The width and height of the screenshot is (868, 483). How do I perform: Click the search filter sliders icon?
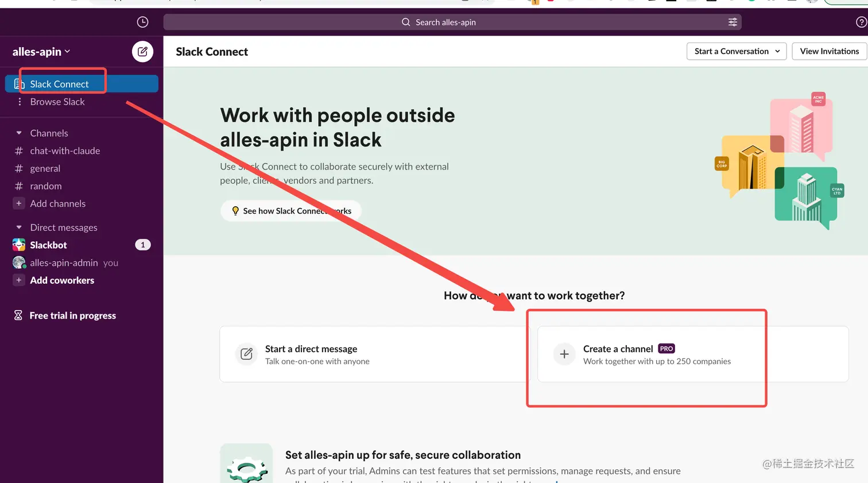click(733, 22)
